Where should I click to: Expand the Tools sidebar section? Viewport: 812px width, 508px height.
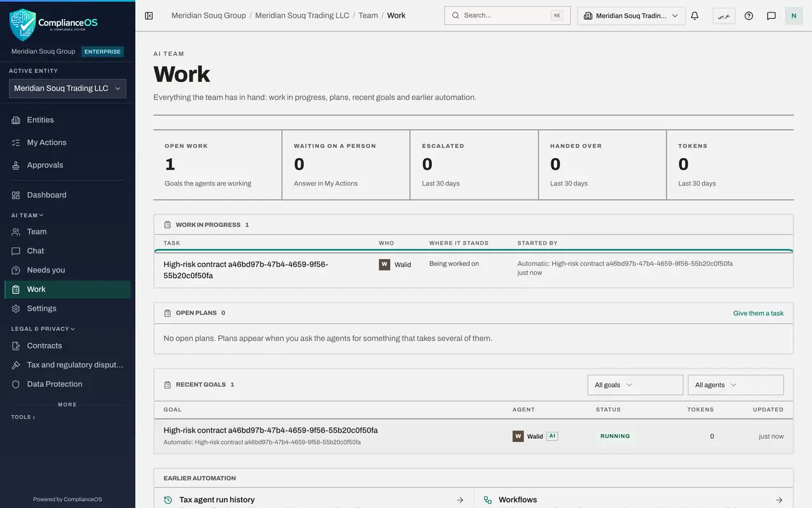pos(23,417)
